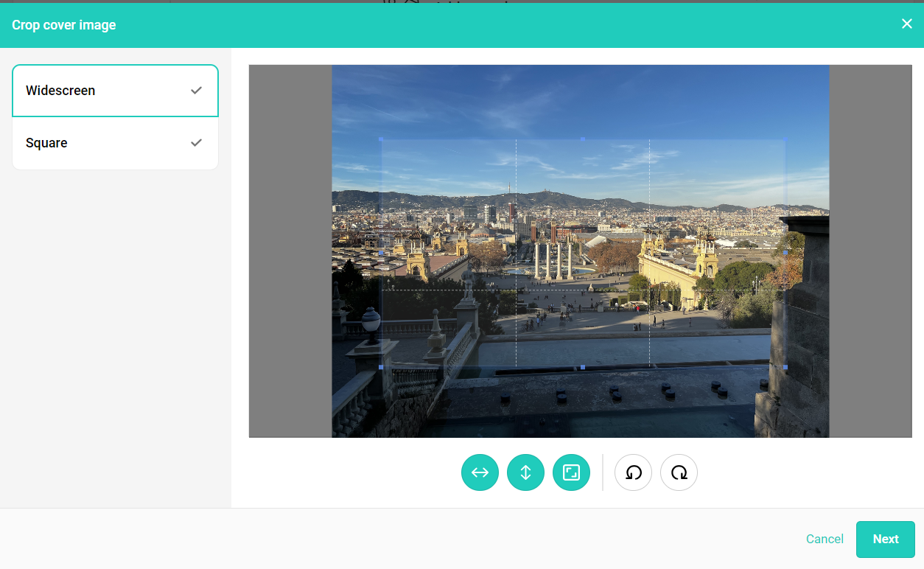Click the top-center crop edge handle
This screenshot has height=569, width=924.
(x=583, y=139)
